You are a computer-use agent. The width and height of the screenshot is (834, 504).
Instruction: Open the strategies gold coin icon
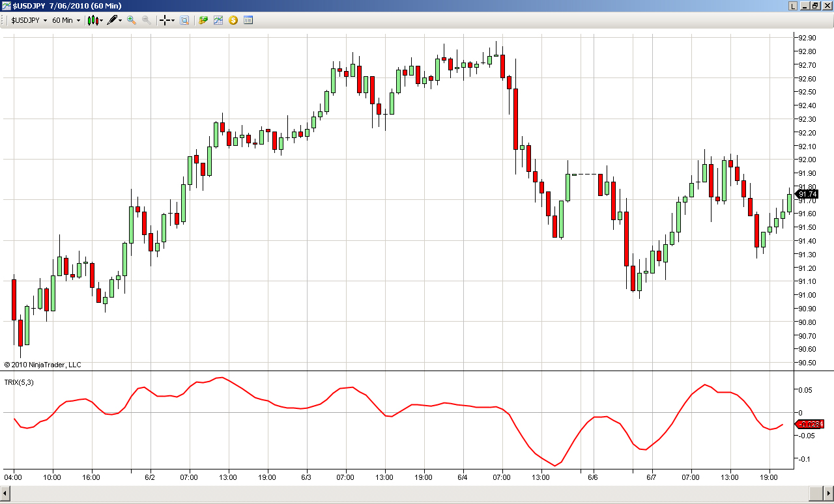(233, 20)
